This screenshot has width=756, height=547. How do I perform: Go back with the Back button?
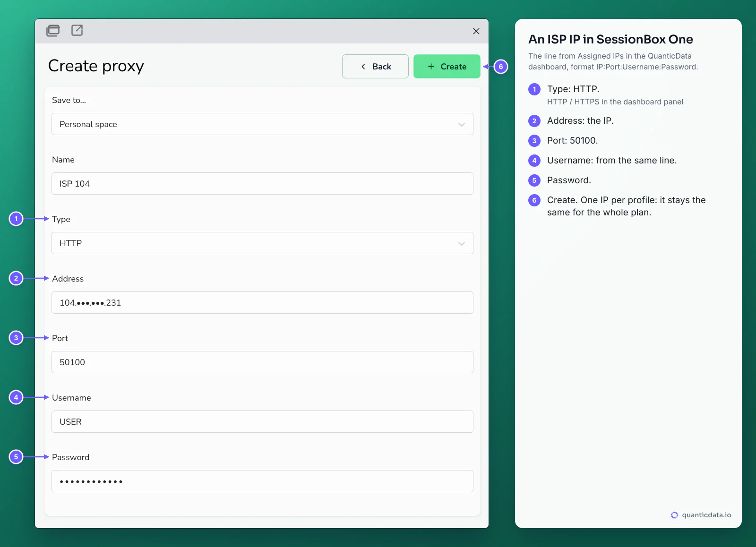point(375,66)
